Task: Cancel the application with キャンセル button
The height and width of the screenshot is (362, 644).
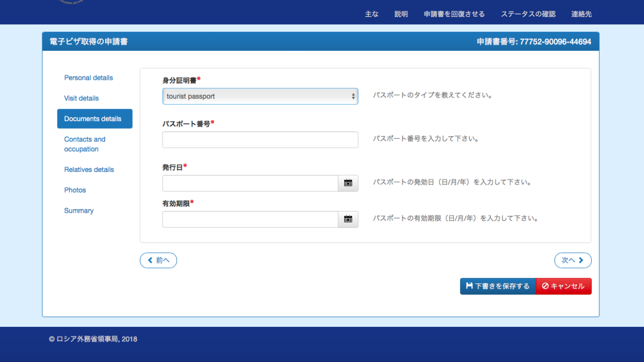Action: (563, 286)
